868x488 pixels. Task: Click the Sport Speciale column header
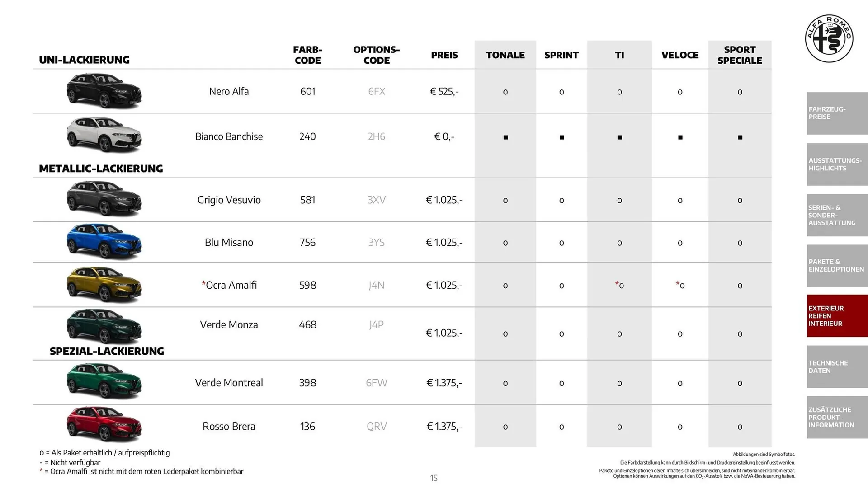[x=740, y=55]
